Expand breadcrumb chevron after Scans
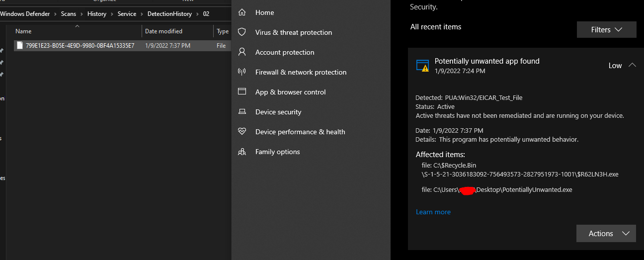The height and width of the screenshot is (260, 644). point(82,14)
